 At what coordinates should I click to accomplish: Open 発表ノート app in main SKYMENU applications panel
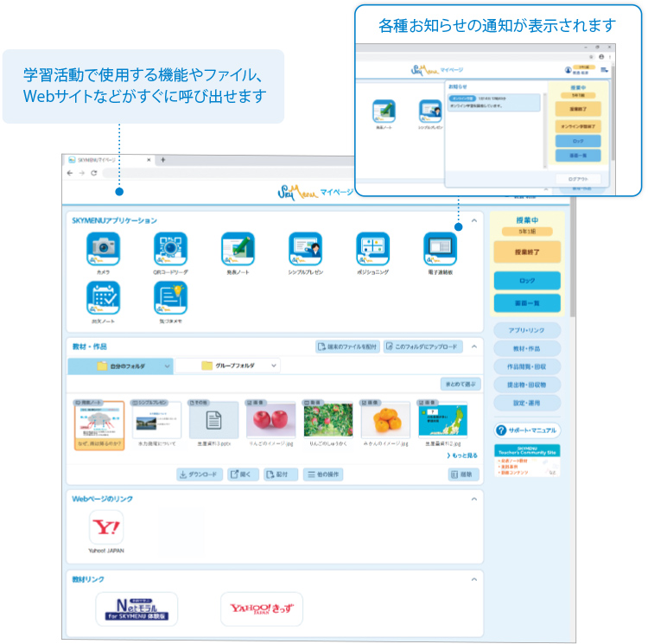[x=238, y=249]
